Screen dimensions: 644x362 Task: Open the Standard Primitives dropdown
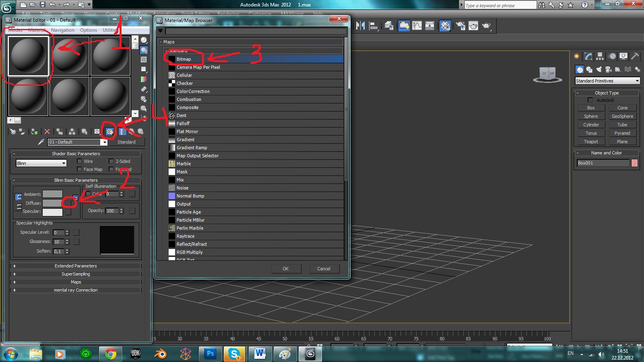click(x=607, y=81)
